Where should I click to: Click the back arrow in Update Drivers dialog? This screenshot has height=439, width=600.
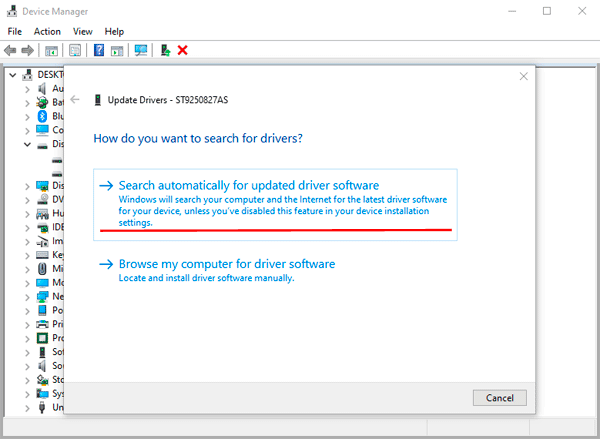[75, 100]
